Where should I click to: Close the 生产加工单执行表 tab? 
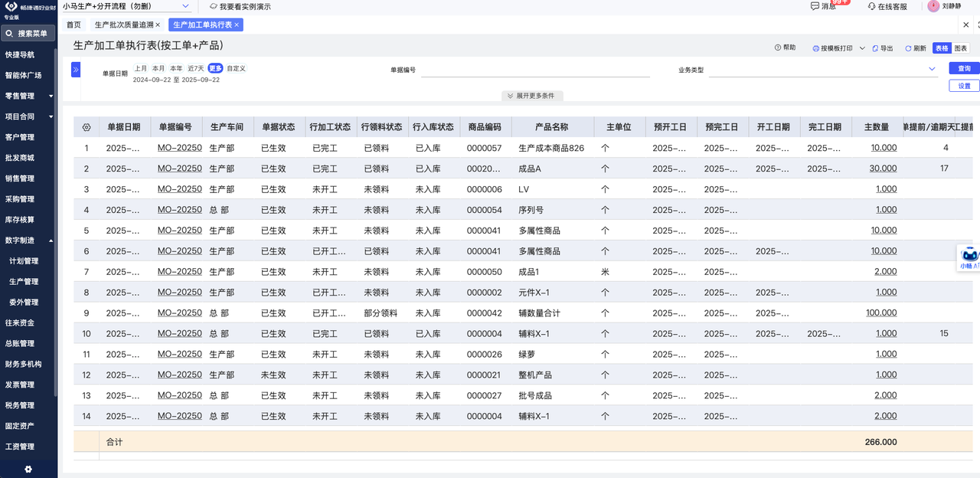click(237, 25)
